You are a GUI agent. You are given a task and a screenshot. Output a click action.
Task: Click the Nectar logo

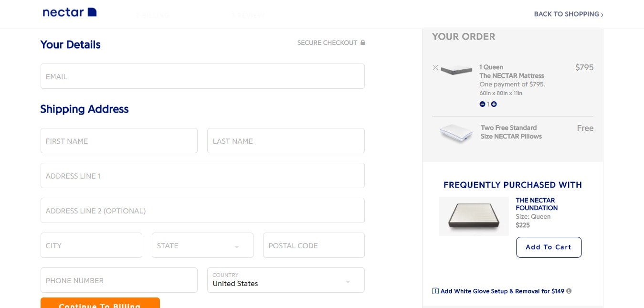[70, 12]
